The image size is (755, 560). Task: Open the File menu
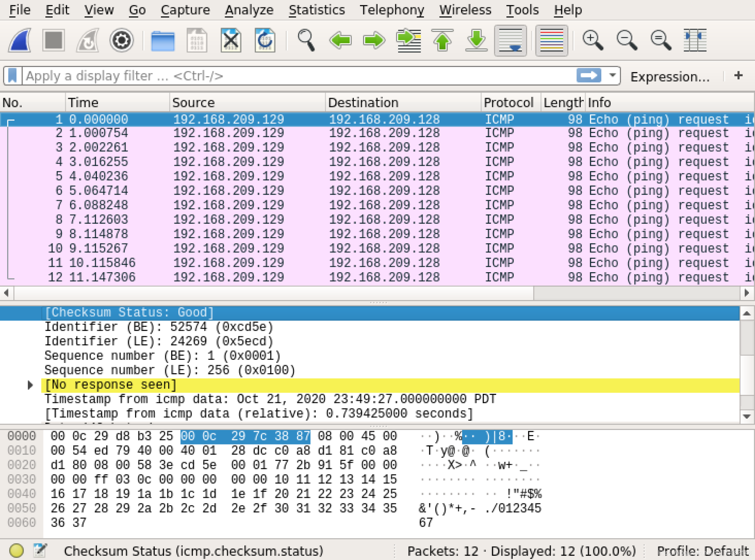coord(20,10)
